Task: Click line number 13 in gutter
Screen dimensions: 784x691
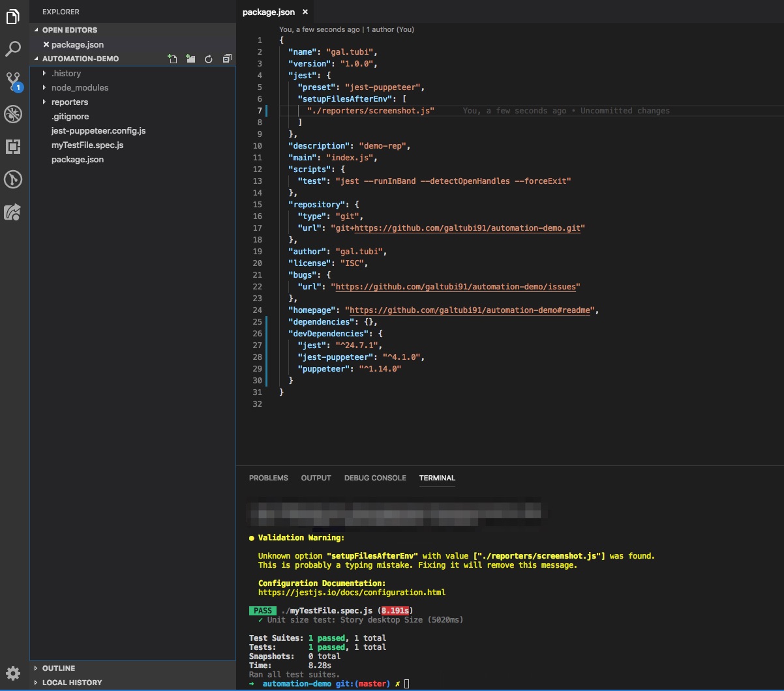Action: point(258,181)
